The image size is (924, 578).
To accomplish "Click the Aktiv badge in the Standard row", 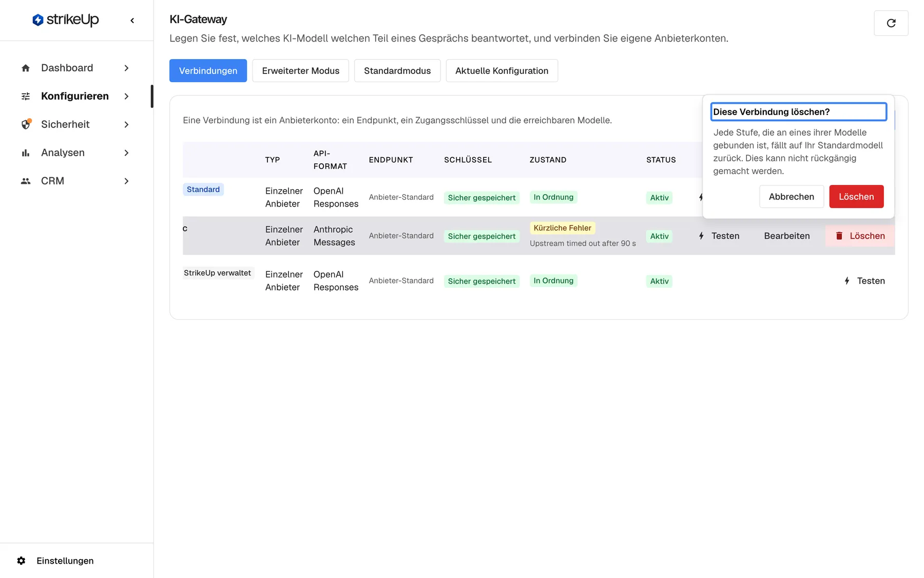I will tap(659, 197).
